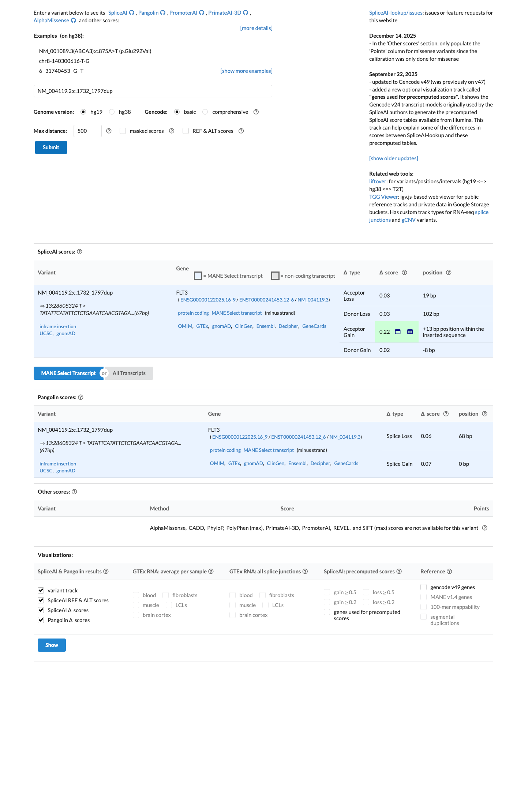Image resolution: width=532 pixels, height=805 pixels.
Task: Select comprehensive Gencode option
Action: pyautogui.click(x=205, y=112)
